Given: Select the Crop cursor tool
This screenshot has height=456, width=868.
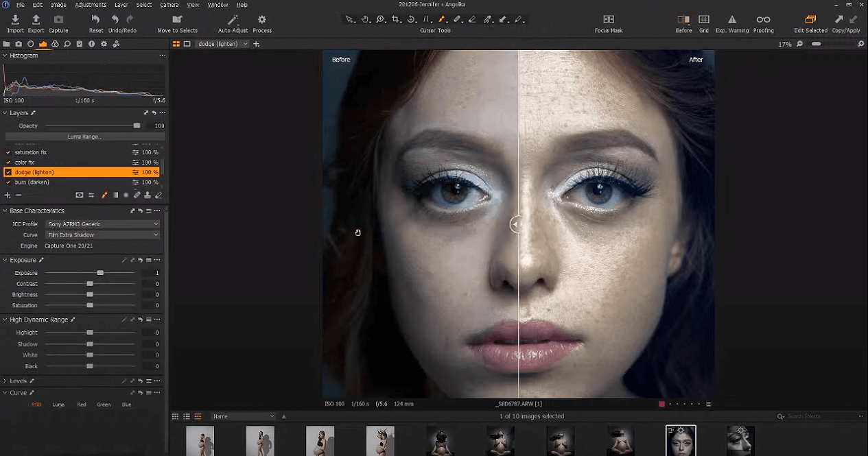Looking at the screenshot, I should [x=396, y=20].
